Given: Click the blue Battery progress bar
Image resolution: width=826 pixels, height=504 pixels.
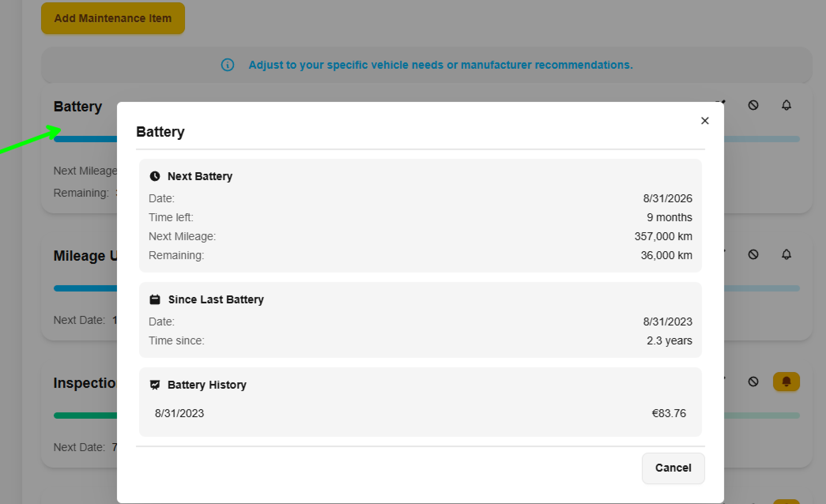Looking at the screenshot, I should pyautogui.click(x=85, y=139).
